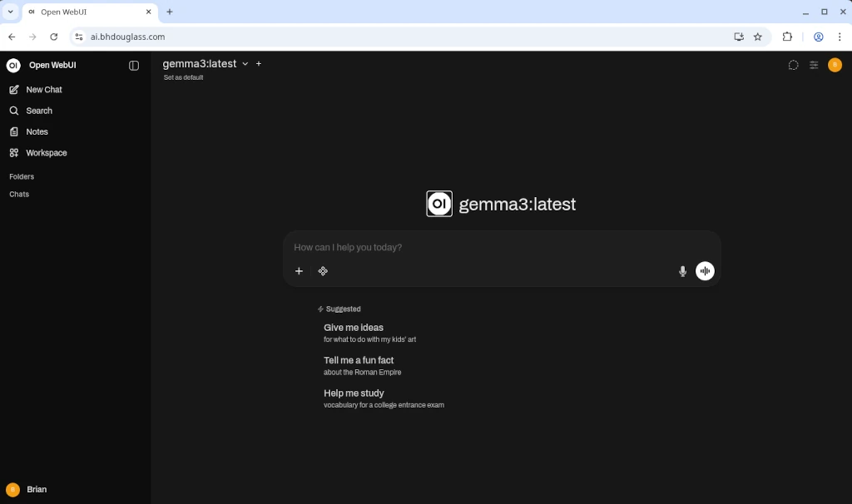Click the site information icon in address bar
Image resolution: width=852 pixels, height=504 pixels.
(79, 37)
